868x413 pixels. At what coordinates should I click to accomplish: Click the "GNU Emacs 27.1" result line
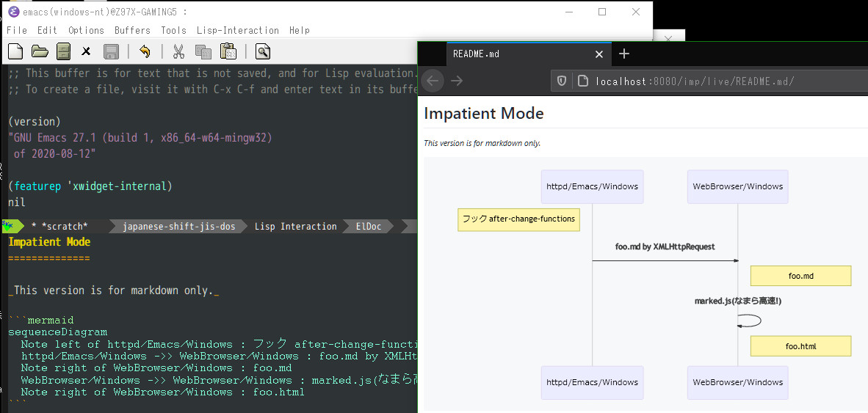click(140, 138)
